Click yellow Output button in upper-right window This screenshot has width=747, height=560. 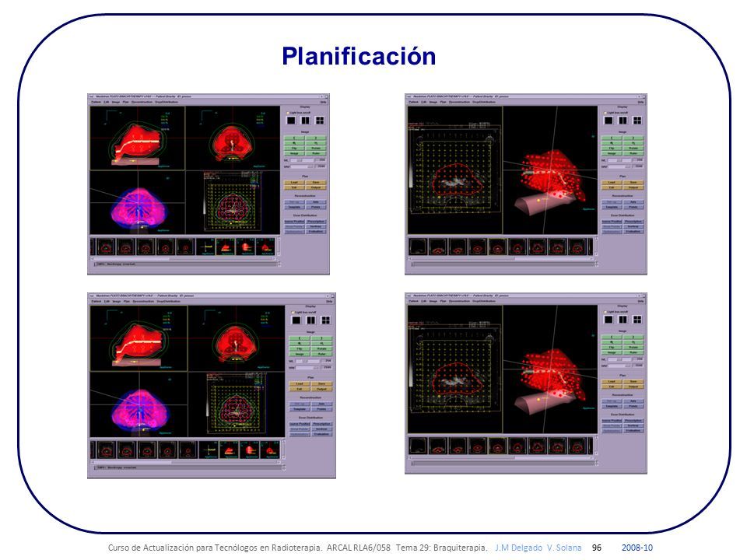(x=633, y=187)
